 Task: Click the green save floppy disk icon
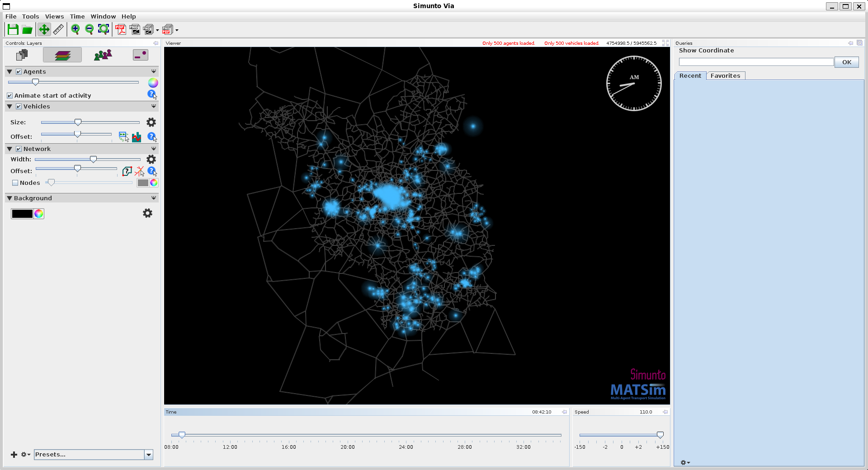[x=13, y=30]
